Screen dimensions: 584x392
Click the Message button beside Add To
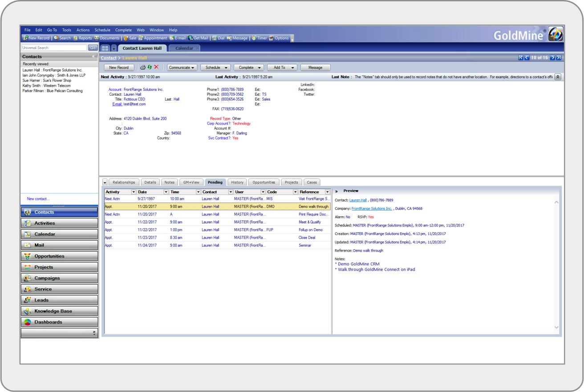315,68
